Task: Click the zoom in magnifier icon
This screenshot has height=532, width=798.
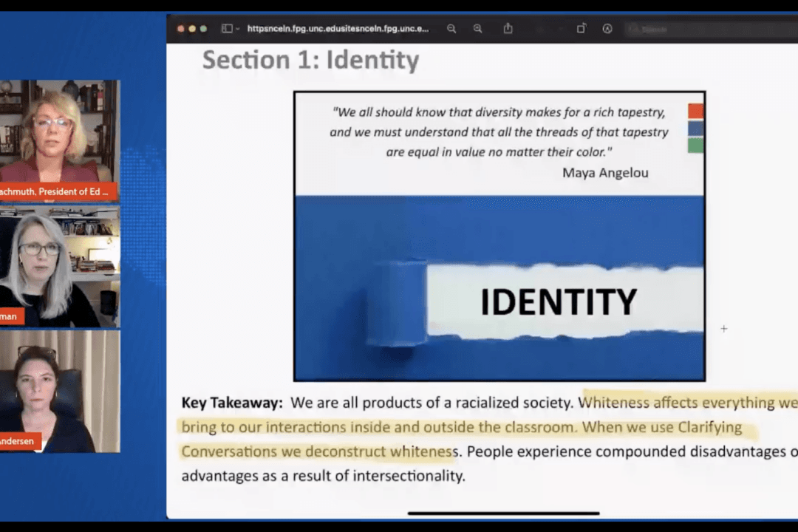Action: tap(478, 29)
